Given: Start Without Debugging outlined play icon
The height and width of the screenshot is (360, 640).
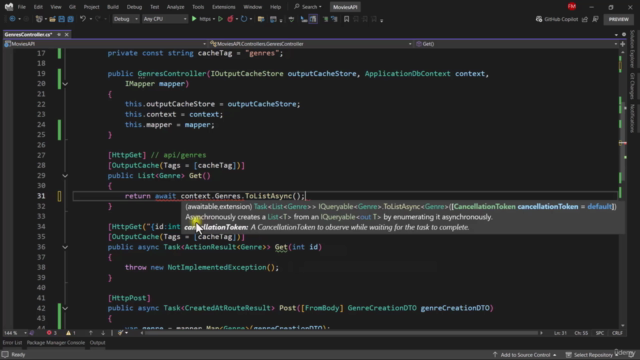Looking at the screenshot, I should [220, 19].
